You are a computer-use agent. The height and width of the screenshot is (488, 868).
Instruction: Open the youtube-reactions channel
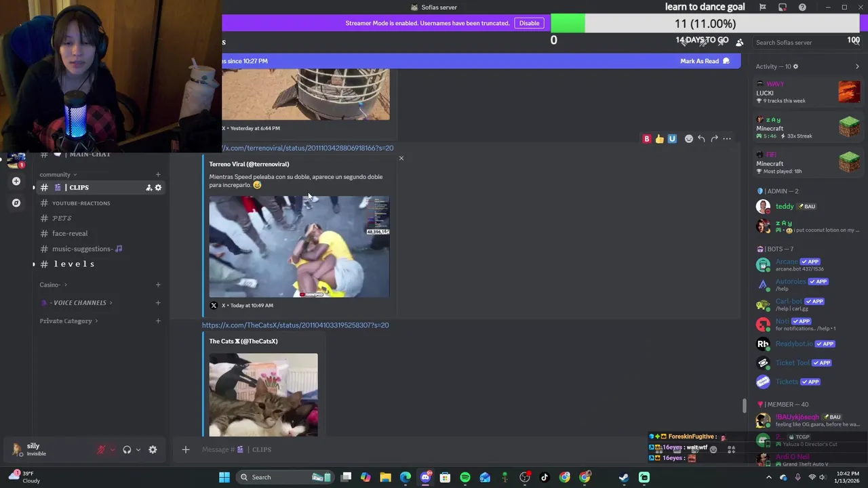pyautogui.click(x=100, y=203)
